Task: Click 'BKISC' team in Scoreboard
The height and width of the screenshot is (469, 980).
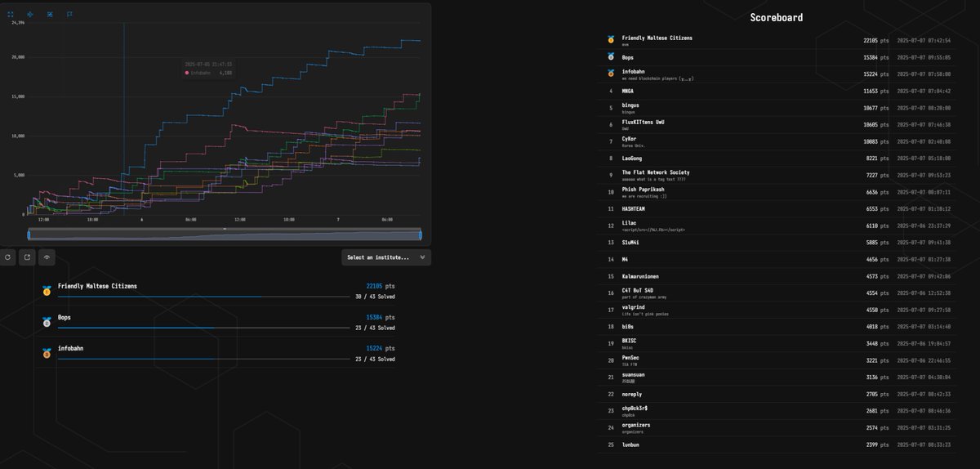Action: 630,341
